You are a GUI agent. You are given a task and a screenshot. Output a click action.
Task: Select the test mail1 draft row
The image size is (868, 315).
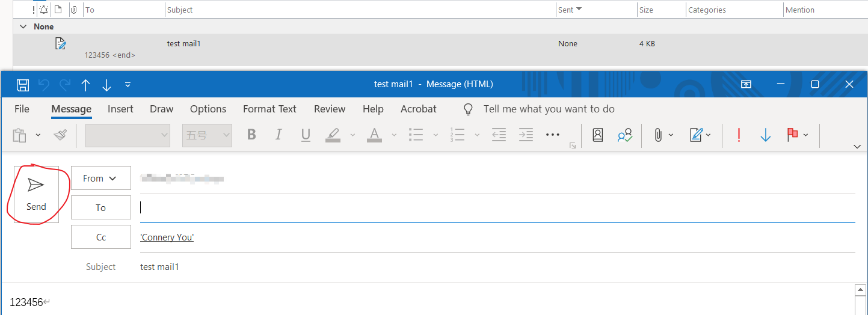[x=440, y=49]
